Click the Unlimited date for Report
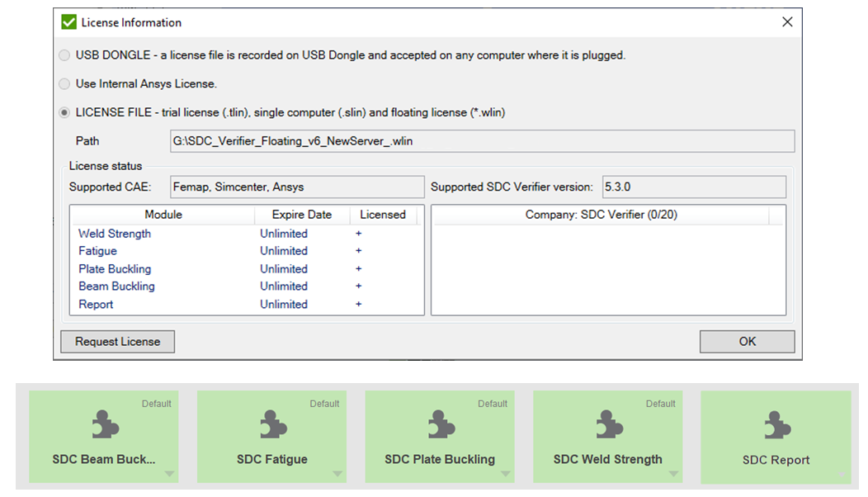The image size is (868, 497). 284,304
